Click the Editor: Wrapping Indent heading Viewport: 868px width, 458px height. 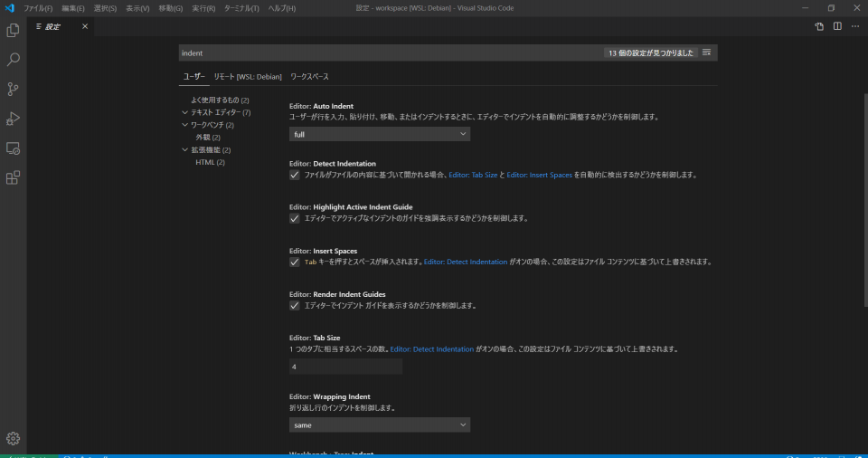click(330, 396)
